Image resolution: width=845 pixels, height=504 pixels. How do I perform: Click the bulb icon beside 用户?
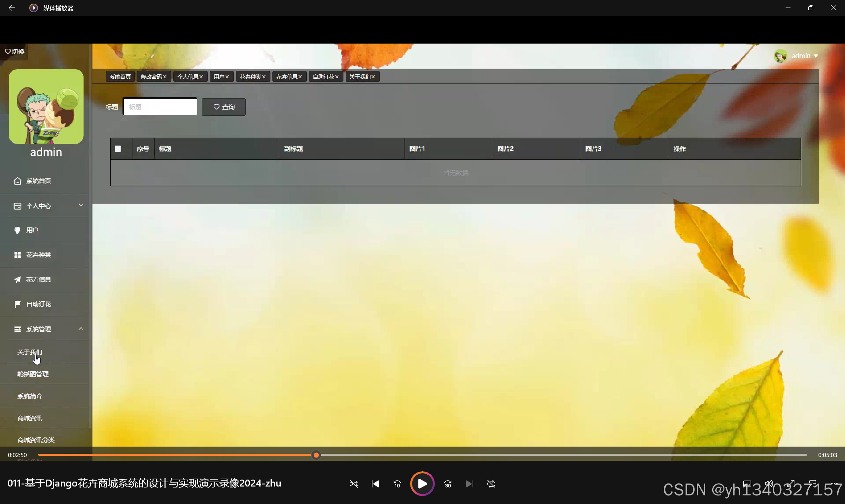[x=17, y=230]
